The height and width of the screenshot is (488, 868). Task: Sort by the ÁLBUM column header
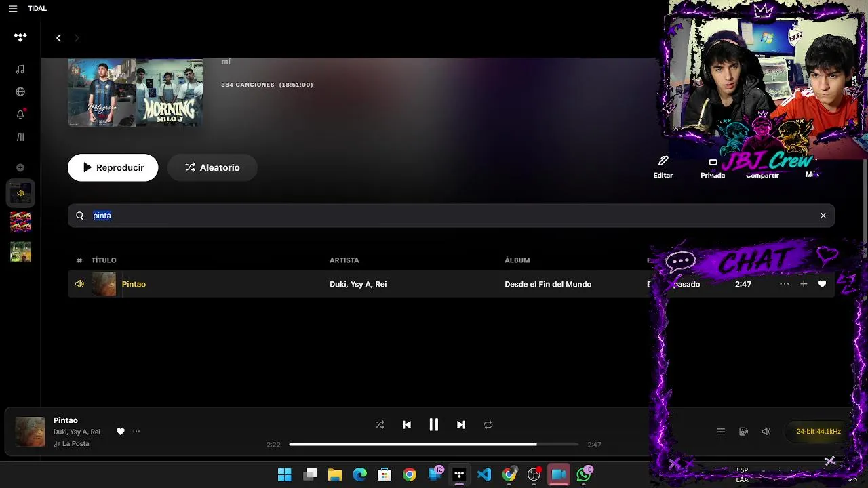click(x=517, y=260)
